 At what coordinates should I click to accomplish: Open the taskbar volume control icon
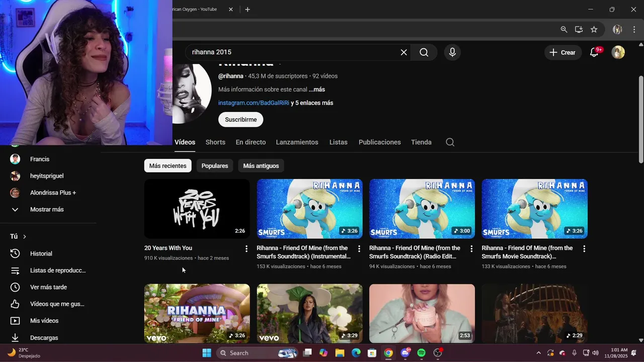click(596, 353)
